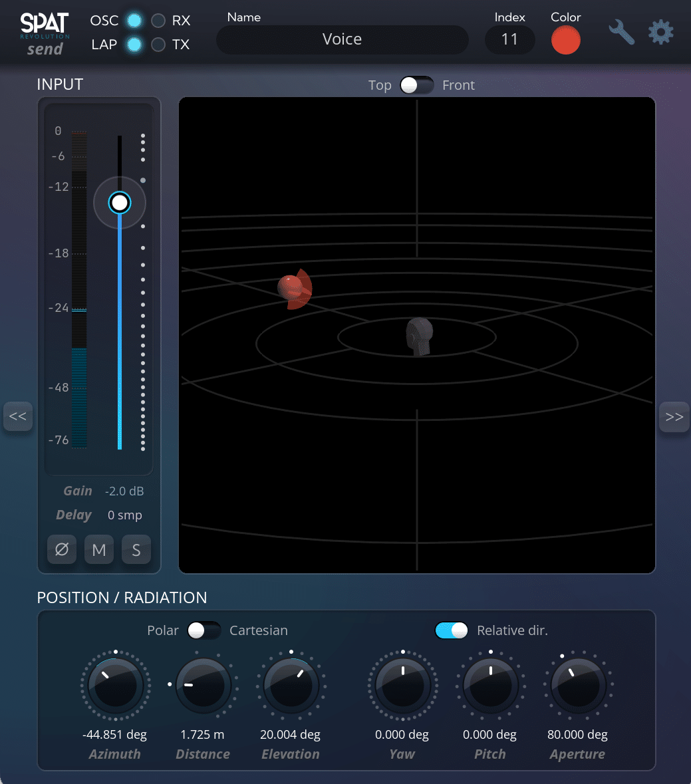Click the Azimuth knob
Image resolution: width=691 pixels, height=784 pixels.
coord(116,685)
